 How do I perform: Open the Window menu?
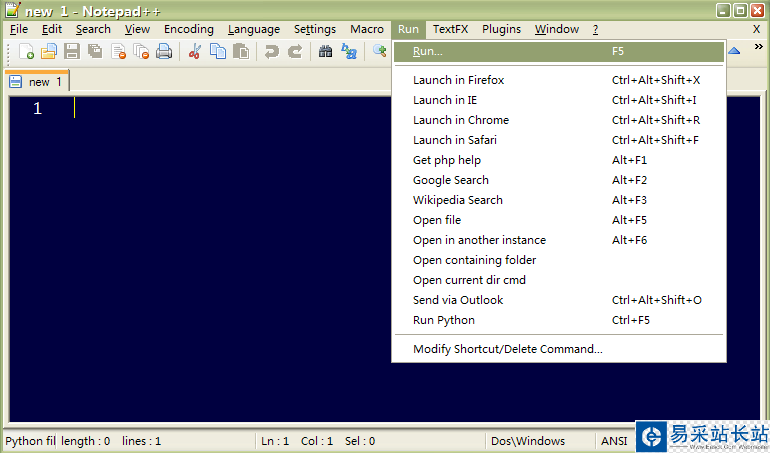557,29
